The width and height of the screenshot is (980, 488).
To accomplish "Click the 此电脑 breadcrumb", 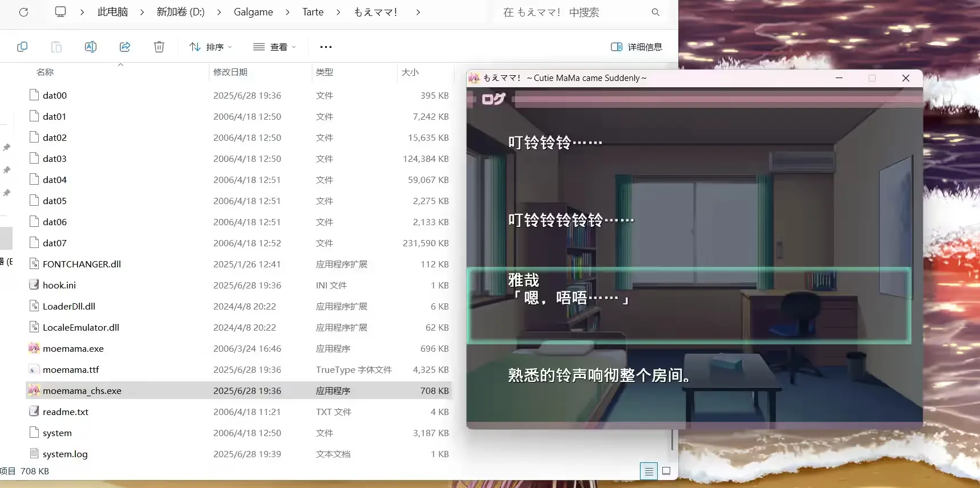I will click(x=112, y=12).
